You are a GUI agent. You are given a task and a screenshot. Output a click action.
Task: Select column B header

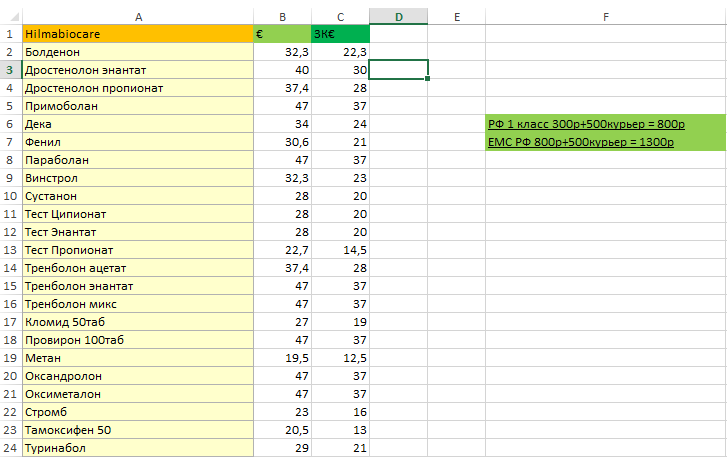click(282, 17)
